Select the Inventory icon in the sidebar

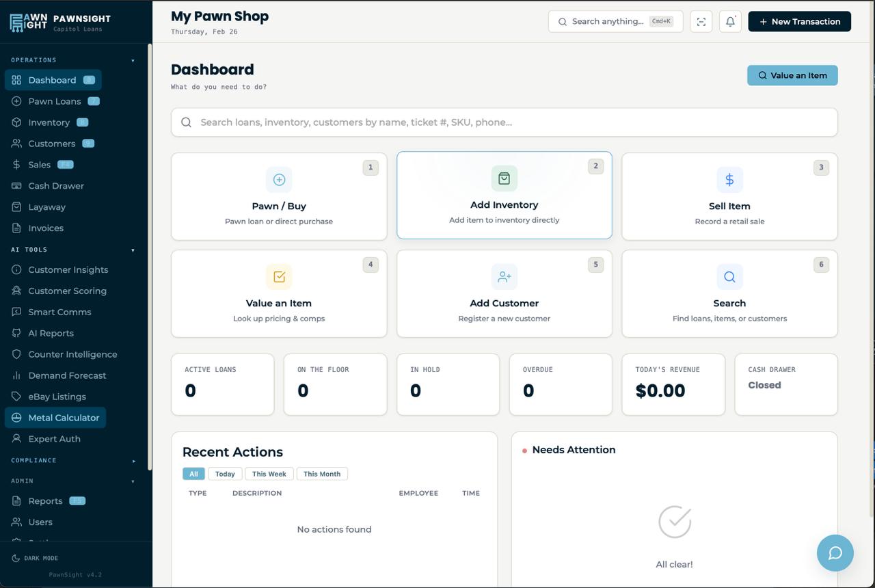coord(15,122)
